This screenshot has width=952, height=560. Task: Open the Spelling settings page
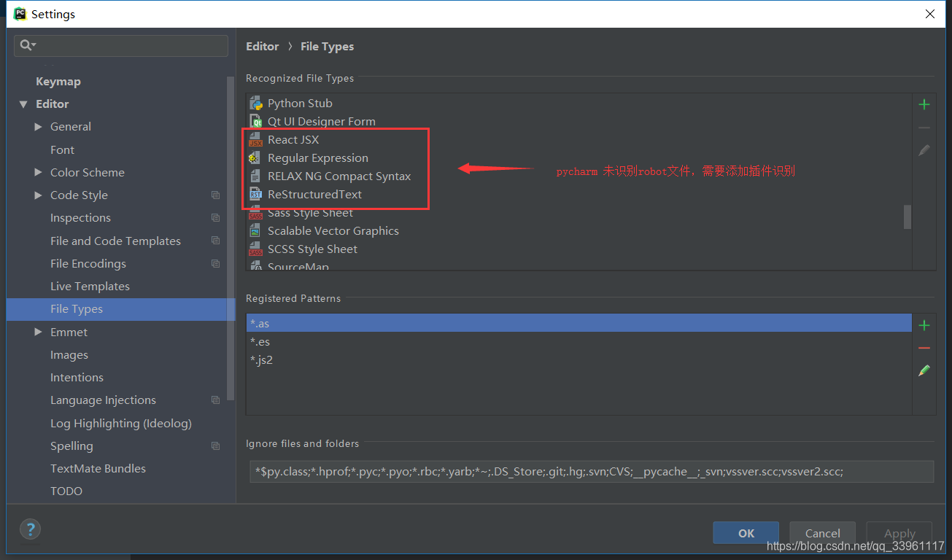tap(71, 446)
